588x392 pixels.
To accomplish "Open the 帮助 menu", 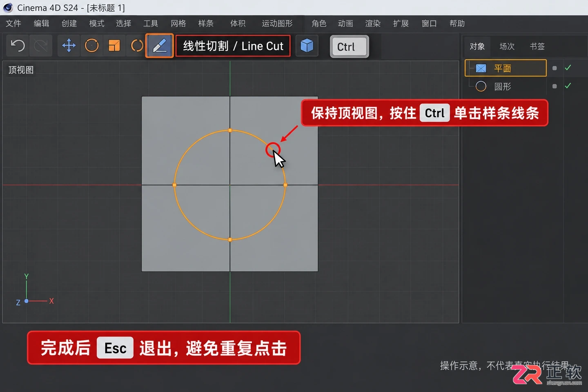I will [457, 23].
